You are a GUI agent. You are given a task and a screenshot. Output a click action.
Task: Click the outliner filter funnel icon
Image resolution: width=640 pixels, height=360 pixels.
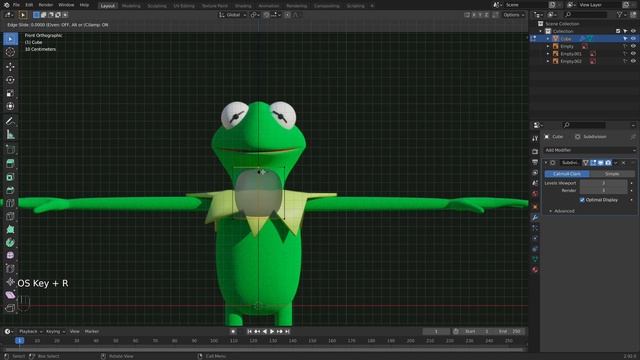620,15
